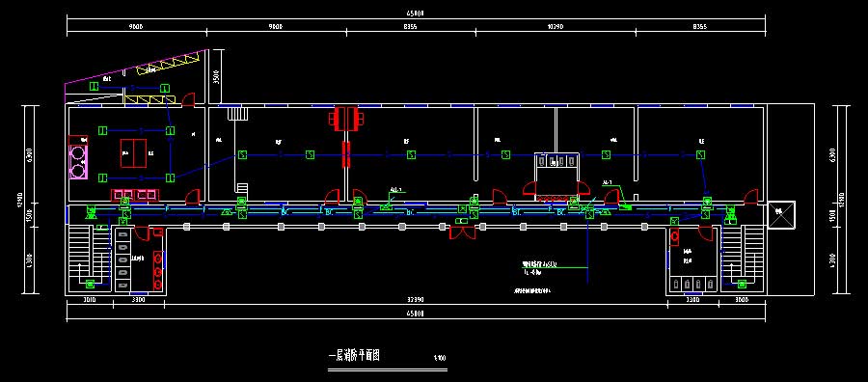
Task: Select the red double door below the corridor
Action: pos(462,232)
